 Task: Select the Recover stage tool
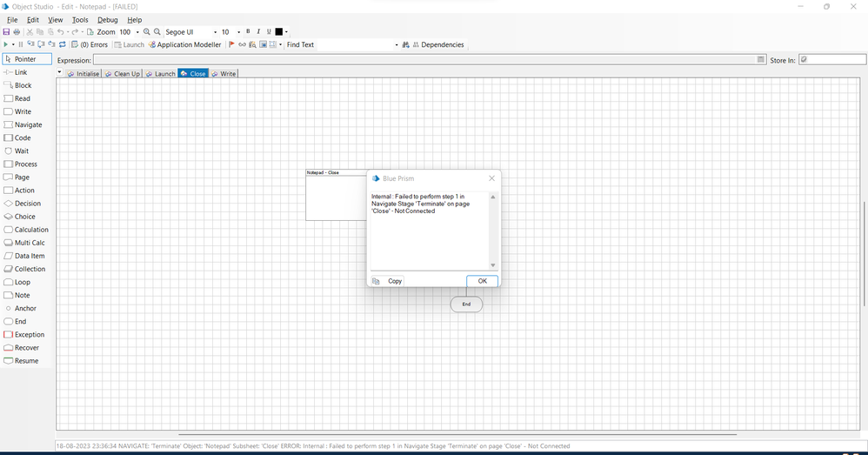click(x=22, y=348)
